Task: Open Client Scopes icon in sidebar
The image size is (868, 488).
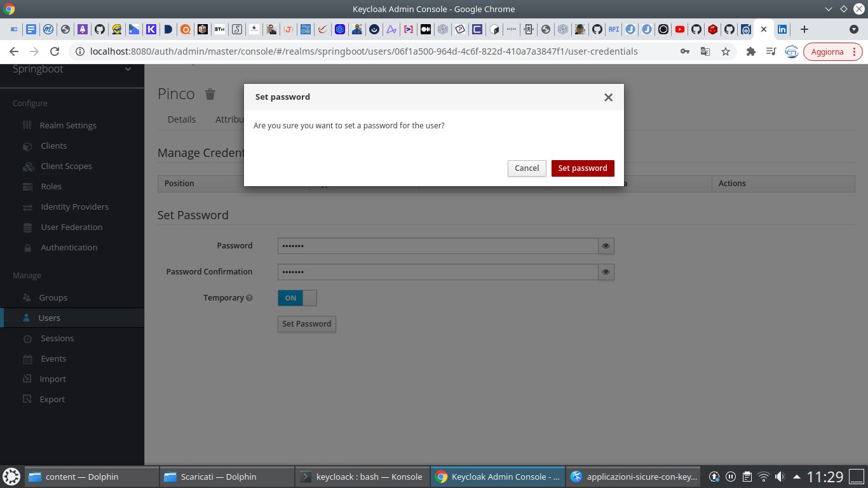Action: (29, 166)
